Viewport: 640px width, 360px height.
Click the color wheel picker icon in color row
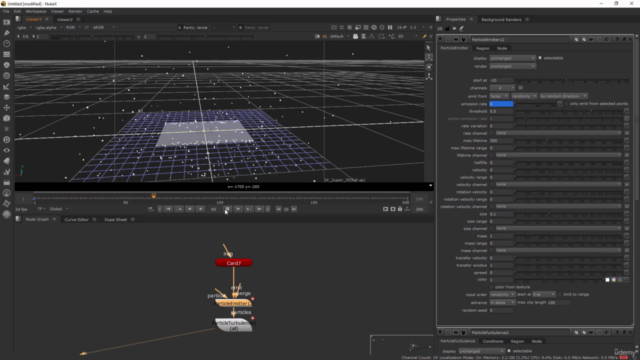tap(613, 280)
